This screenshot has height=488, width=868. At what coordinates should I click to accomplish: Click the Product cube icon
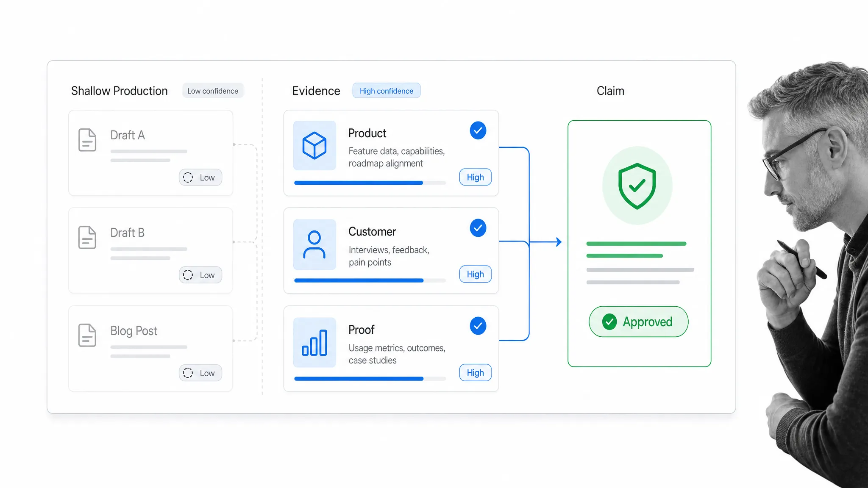point(314,145)
